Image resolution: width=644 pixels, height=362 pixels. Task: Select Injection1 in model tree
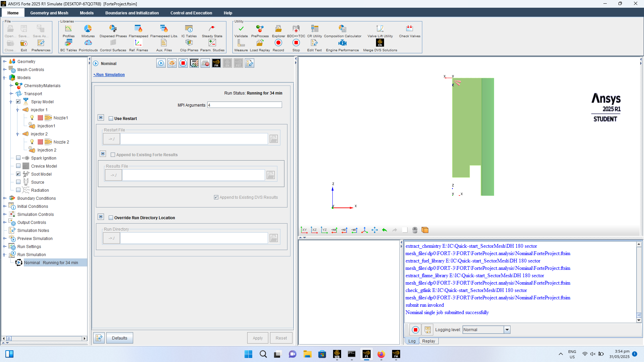(46, 126)
